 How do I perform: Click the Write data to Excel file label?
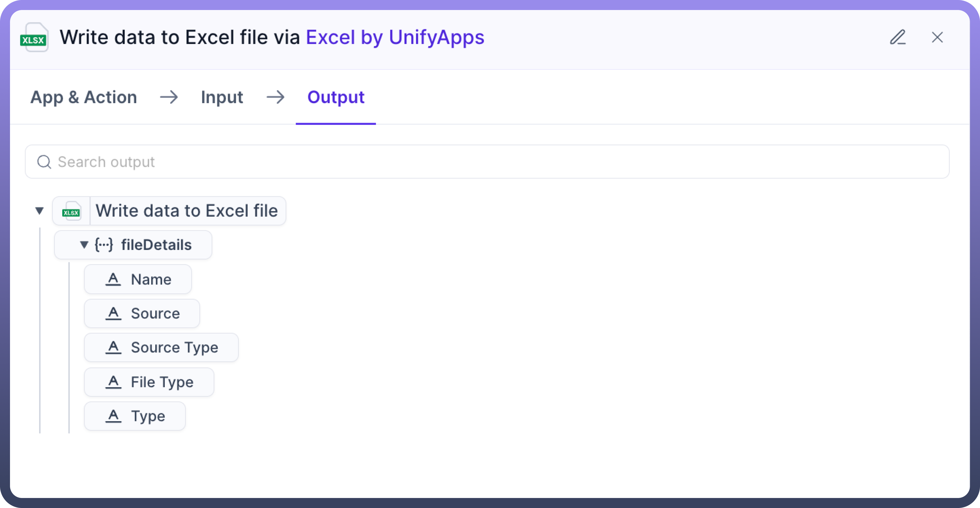[x=187, y=211]
